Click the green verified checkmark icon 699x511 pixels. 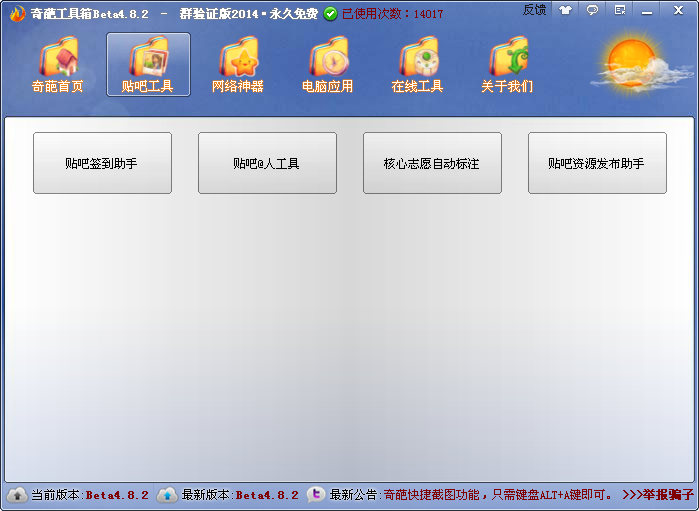[330, 14]
